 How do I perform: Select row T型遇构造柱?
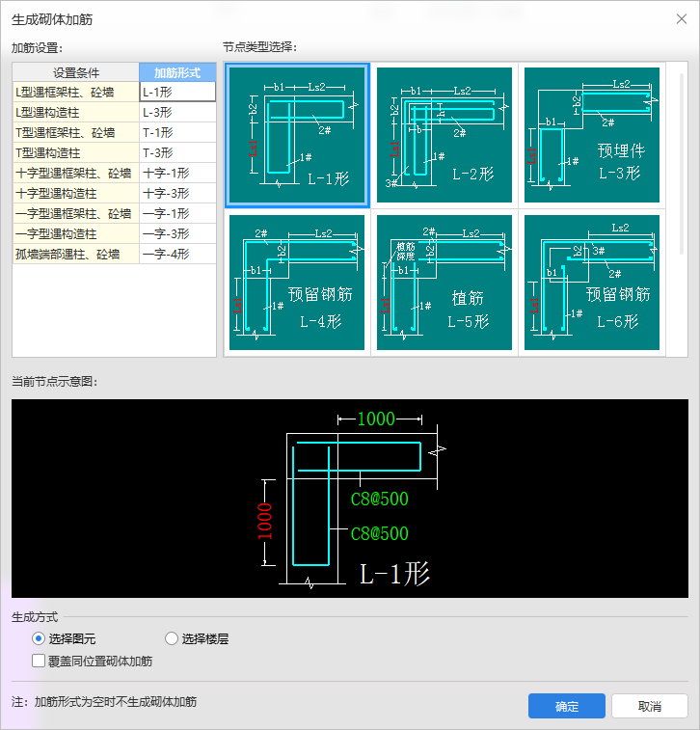pyautogui.click(x=76, y=152)
